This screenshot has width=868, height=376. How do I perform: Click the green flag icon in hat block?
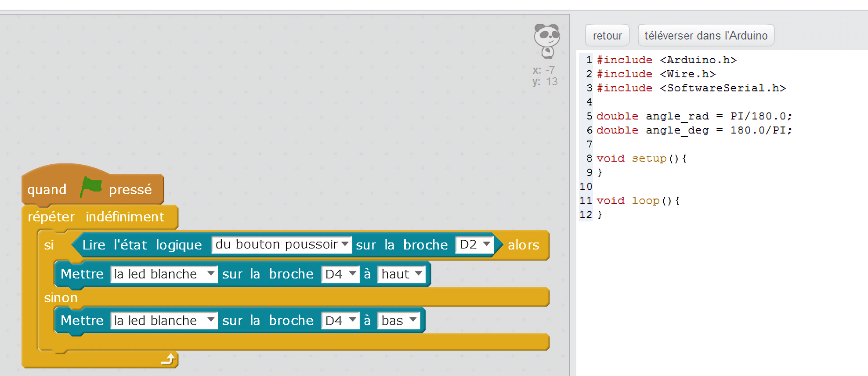(91, 188)
